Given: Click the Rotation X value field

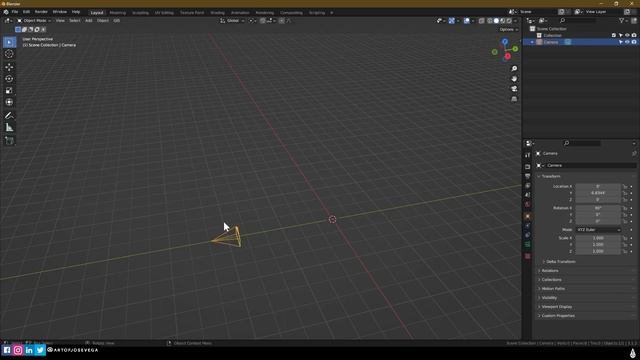Looking at the screenshot, I should click(598, 208).
